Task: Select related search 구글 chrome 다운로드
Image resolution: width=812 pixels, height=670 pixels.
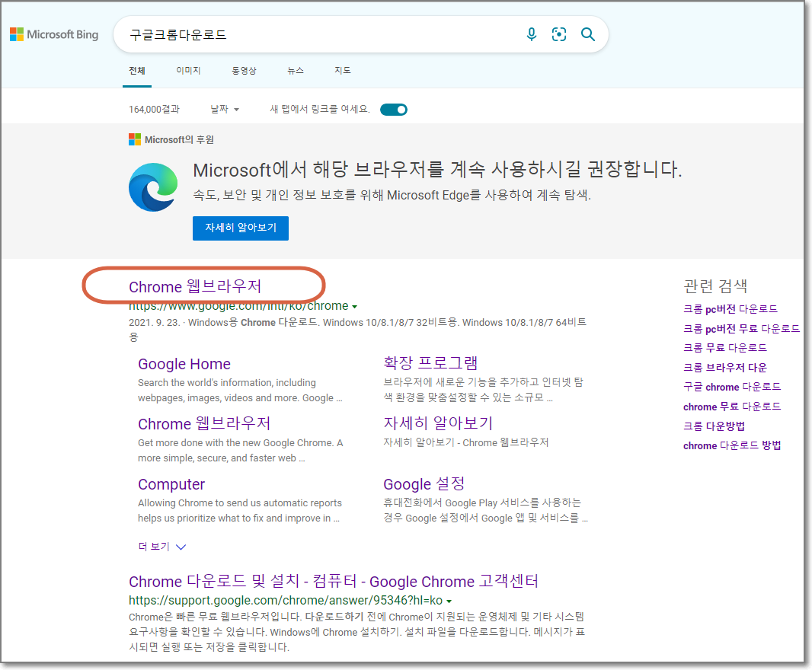Action: point(732,387)
